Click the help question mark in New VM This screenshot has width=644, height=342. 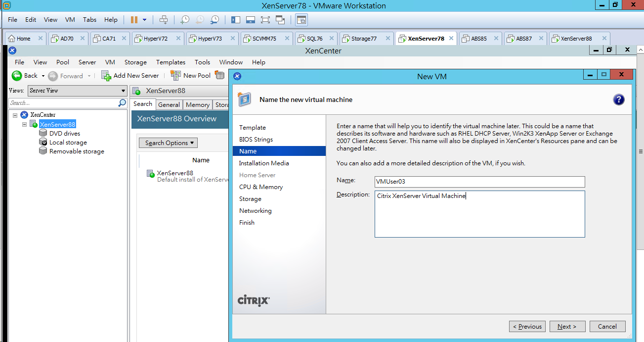(x=618, y=99)
